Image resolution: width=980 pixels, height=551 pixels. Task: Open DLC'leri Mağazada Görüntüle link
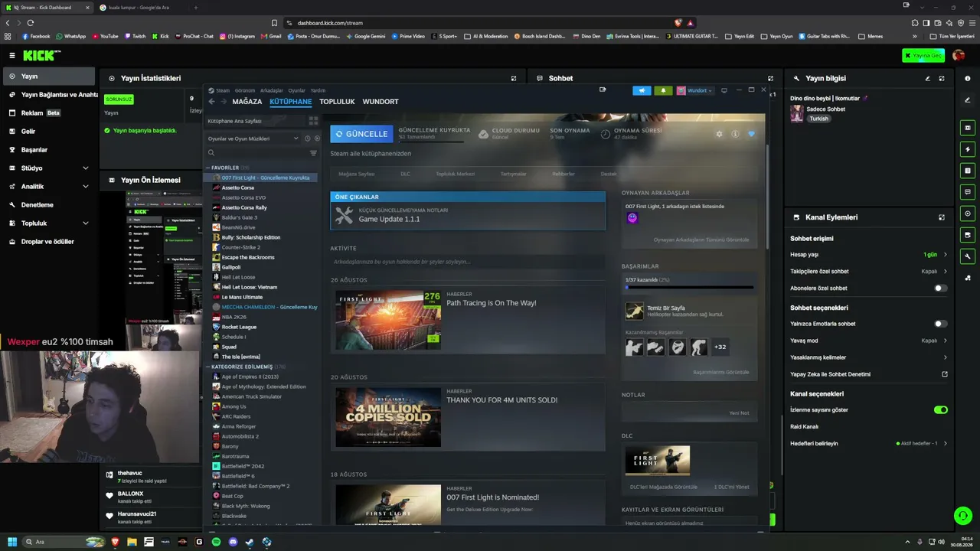point(664,487)
